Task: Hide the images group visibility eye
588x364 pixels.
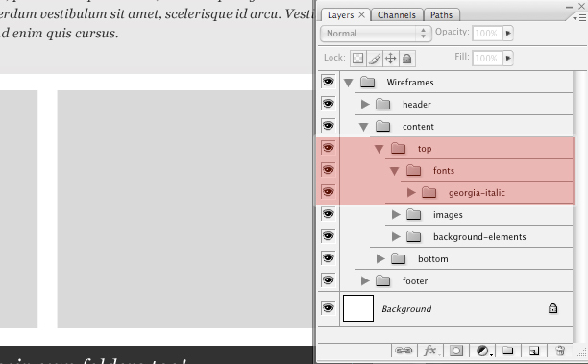Action: click(329, 214)
